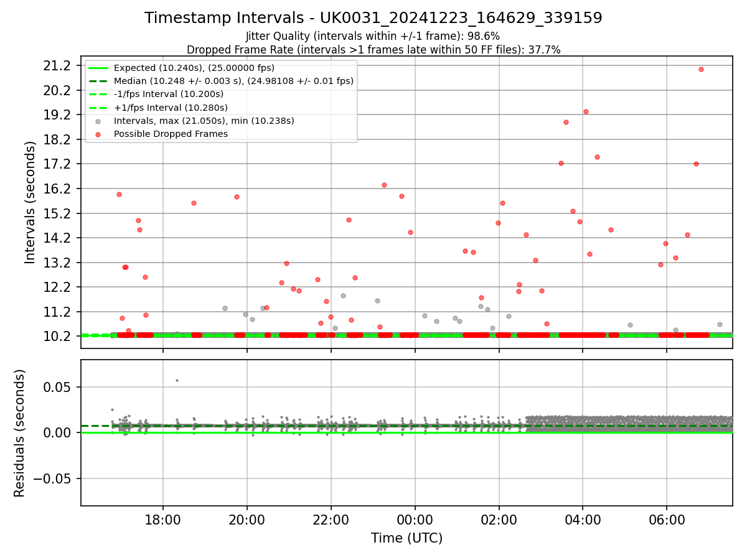The height and width of the screenshot is (560, 747).
Task: Click the x-axis tick label '20:00'
Action: [x=247, y=520]
